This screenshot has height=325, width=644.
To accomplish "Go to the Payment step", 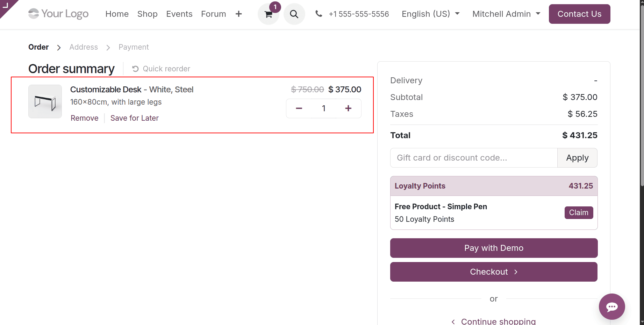I will [x=134, y=47].
